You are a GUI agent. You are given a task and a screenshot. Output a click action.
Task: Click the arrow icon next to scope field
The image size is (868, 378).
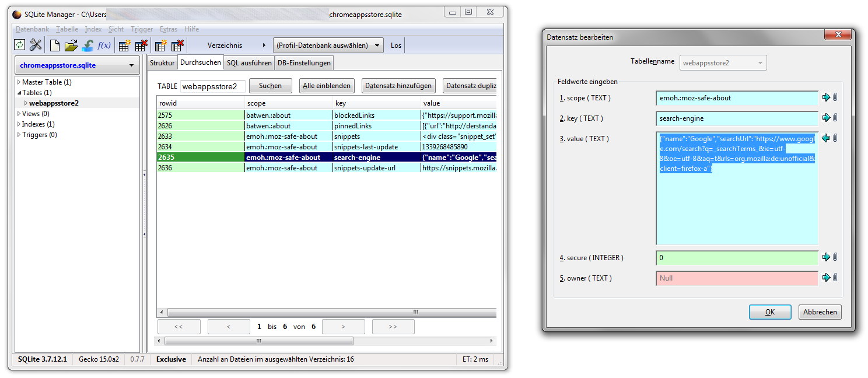825,97
